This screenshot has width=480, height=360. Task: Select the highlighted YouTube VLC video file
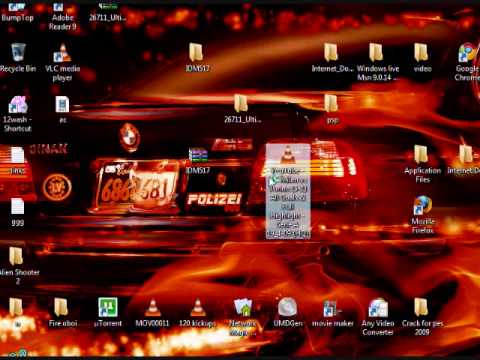[288, 191]
